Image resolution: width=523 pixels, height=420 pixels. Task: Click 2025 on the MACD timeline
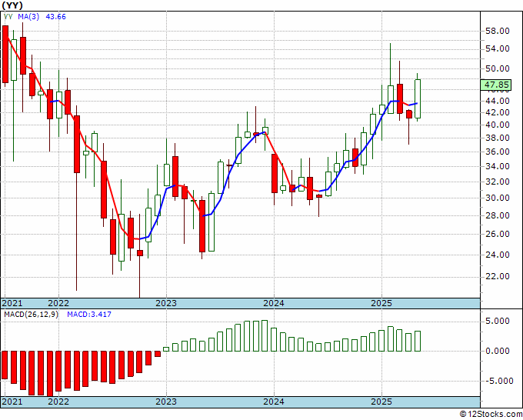tap(381, 402)
